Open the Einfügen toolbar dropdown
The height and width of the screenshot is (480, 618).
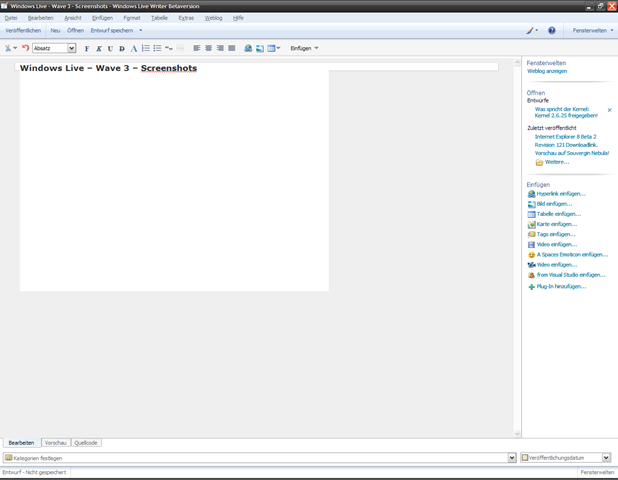304,48
